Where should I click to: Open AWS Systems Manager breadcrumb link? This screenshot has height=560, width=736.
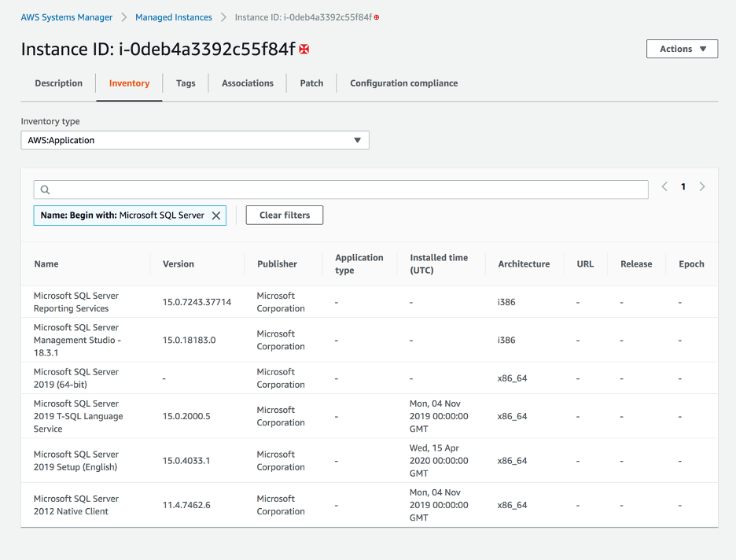point(66,16)
